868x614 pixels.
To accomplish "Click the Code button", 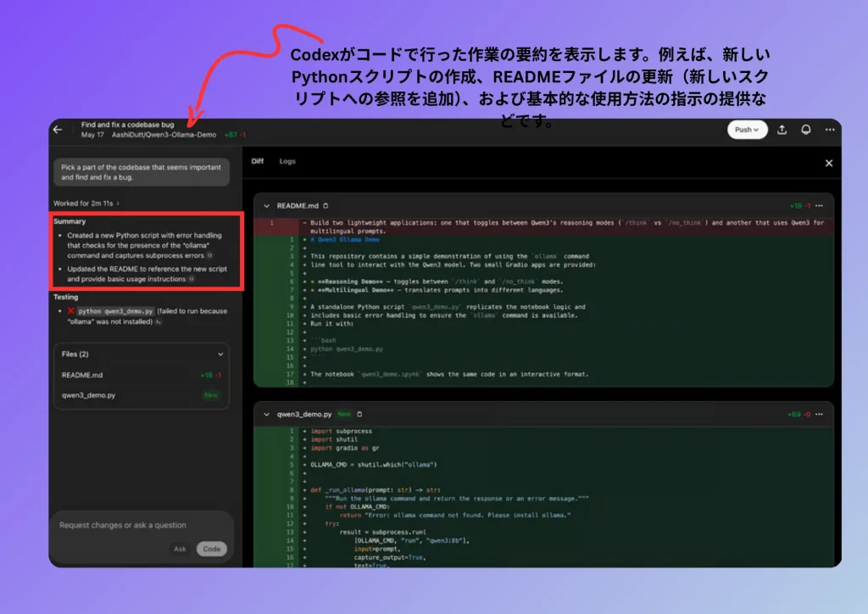I will coord(211,550).
